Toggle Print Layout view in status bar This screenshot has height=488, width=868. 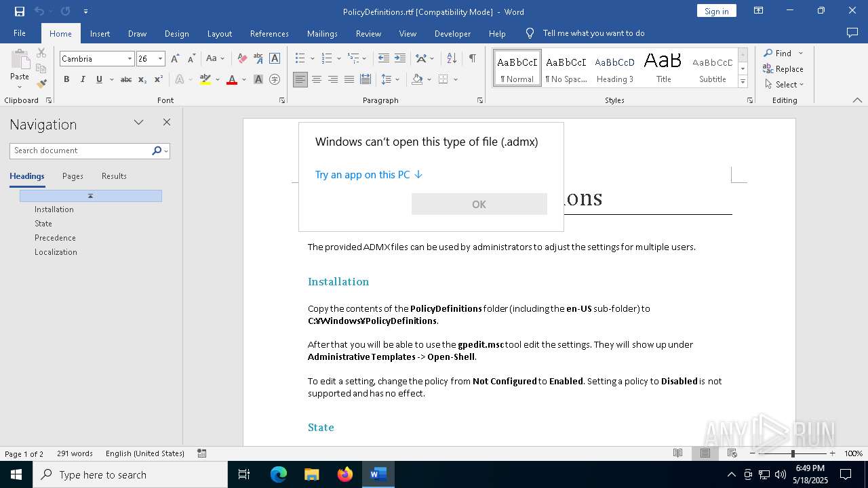coord(705,453)
